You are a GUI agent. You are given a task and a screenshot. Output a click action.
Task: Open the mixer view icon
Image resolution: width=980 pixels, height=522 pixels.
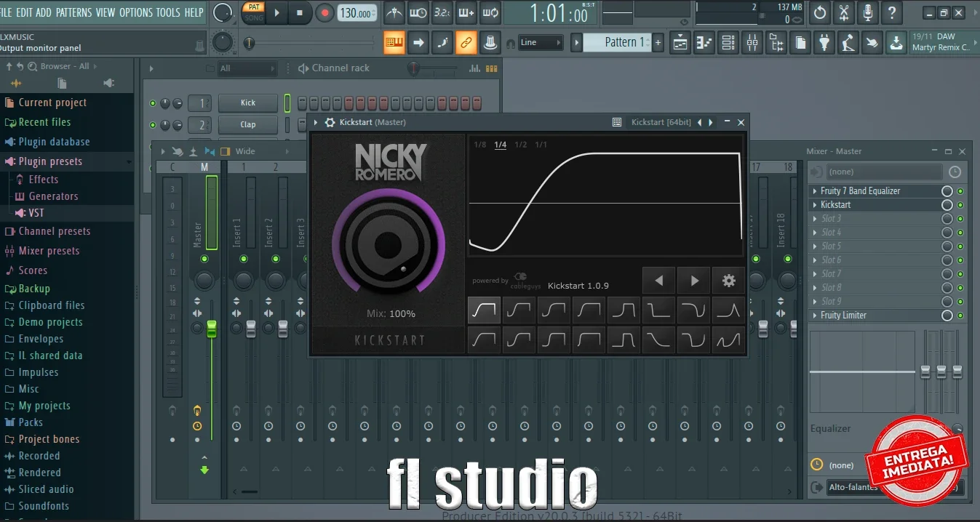pyautogui.click(x=752, y=43)
